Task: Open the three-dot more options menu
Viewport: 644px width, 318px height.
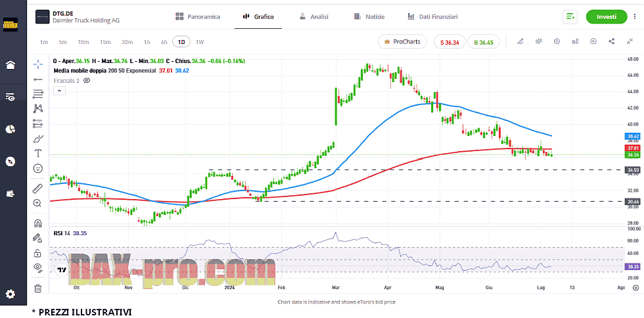Action: pos(635,17)
